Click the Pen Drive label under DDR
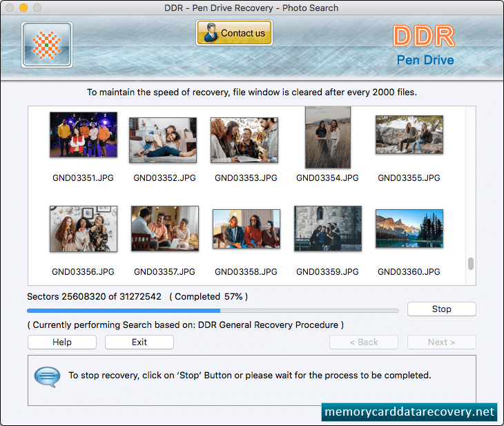Viewport: 504px width, 426px height. point(425,60)
